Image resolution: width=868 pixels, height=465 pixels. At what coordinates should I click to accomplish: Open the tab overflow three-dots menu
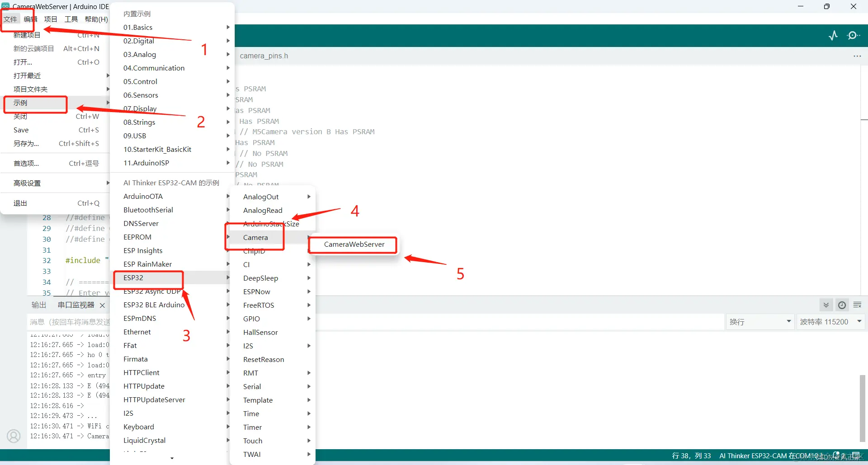[x=857, y=56]
